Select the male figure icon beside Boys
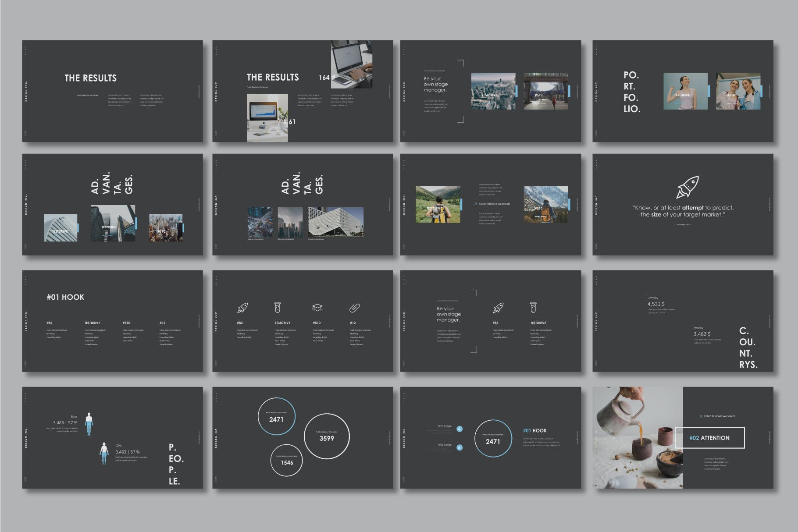This screenshot has width=798, height=532. (89, 424)
